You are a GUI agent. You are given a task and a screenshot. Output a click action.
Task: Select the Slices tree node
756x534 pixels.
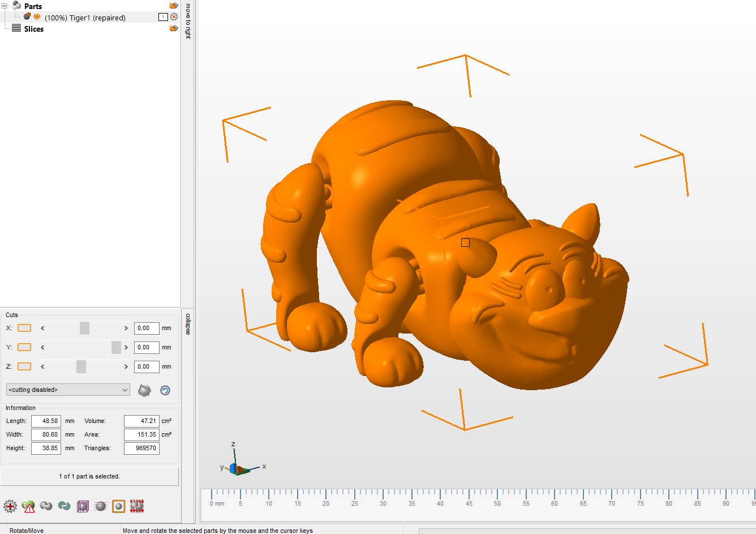[34, 29]
